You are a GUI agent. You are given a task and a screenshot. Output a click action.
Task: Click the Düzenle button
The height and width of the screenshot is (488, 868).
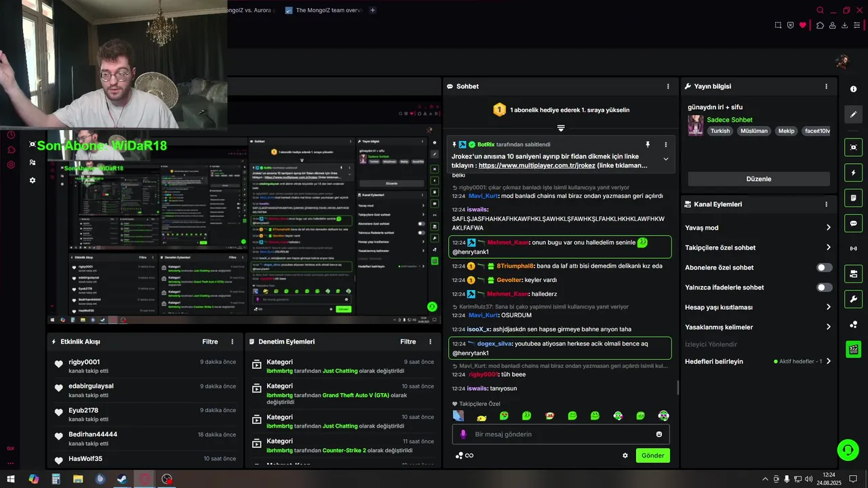[759, 179]
